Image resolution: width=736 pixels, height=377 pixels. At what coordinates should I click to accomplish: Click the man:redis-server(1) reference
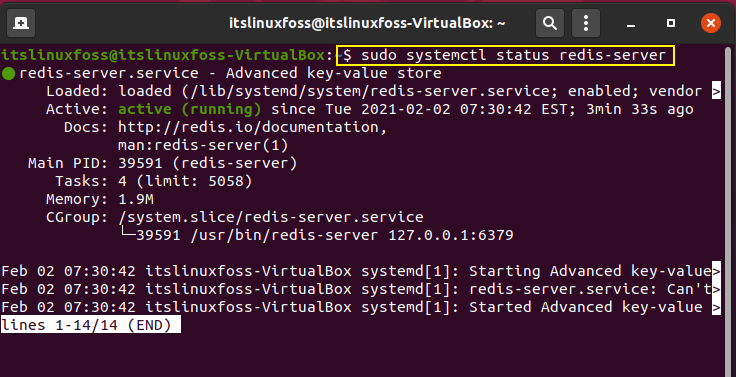203,145
